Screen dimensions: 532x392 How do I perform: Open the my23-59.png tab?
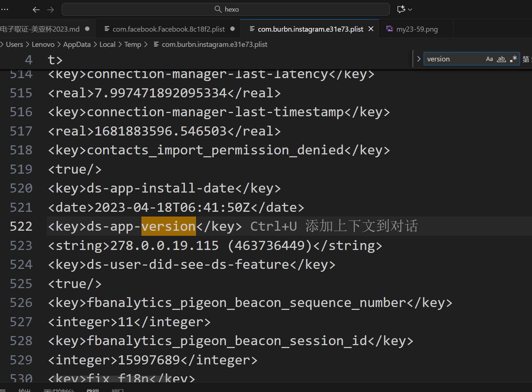417,29
